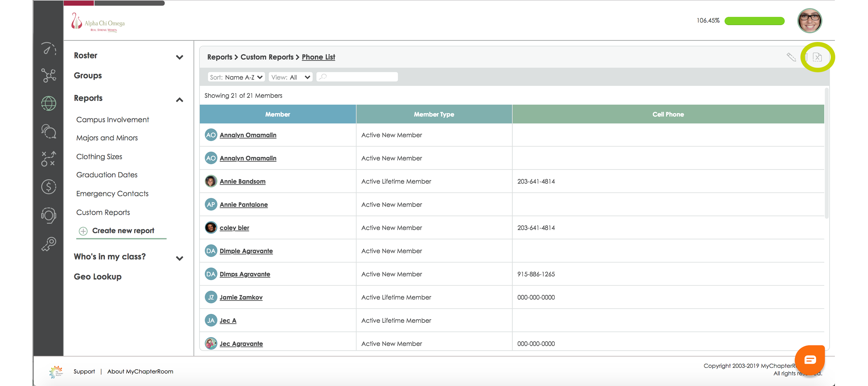
Task: Select Graduation Dates report
Action: click(107, 175)
